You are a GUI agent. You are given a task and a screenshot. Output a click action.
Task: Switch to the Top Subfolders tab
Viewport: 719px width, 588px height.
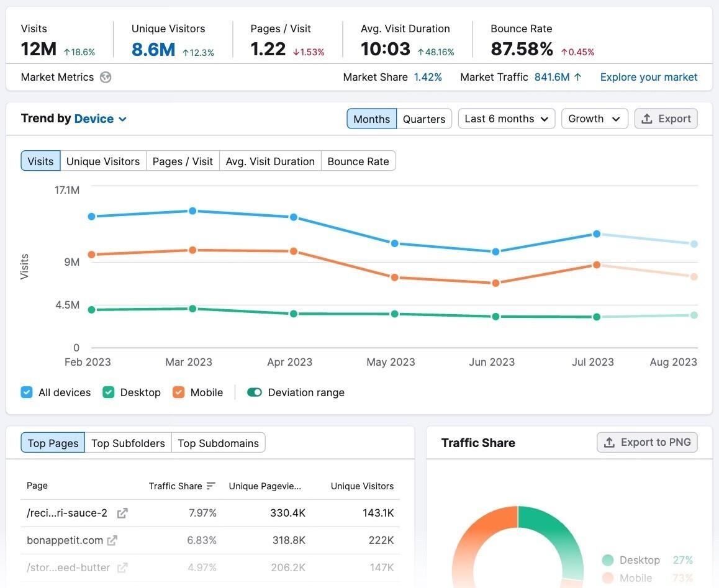point(128,443)
